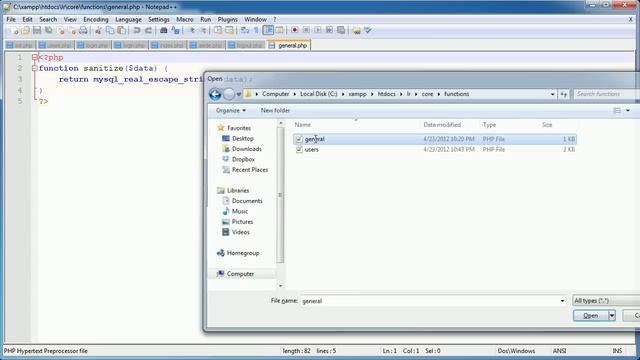Click the File name input field
This screenshot has height=360, width=640.
coord(430,301)
